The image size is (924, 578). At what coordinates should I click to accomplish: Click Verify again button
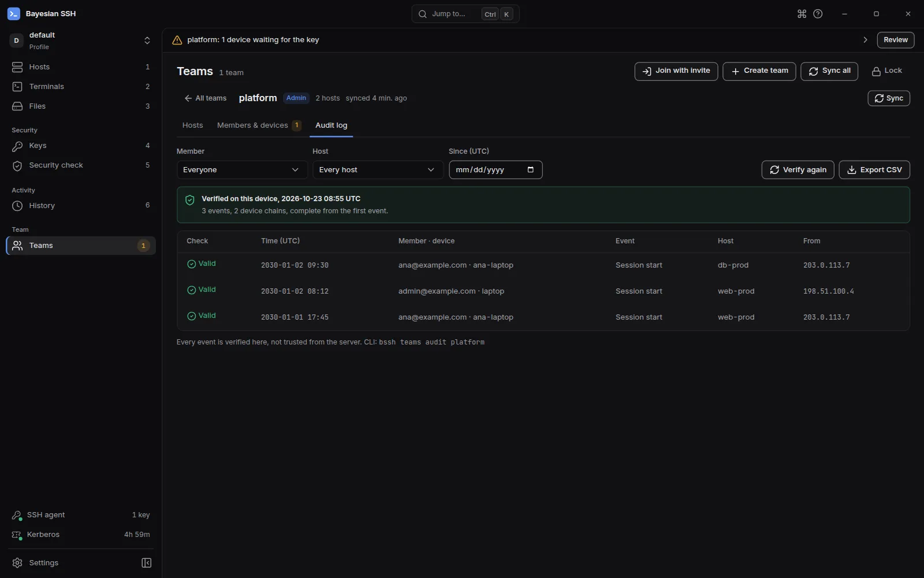798,170
